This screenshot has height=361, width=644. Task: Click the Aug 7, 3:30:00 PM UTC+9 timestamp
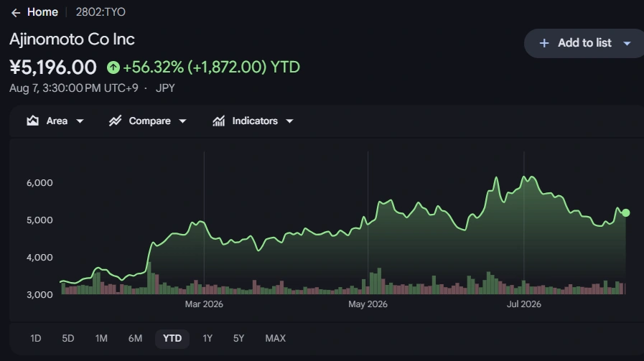point(74,88)
